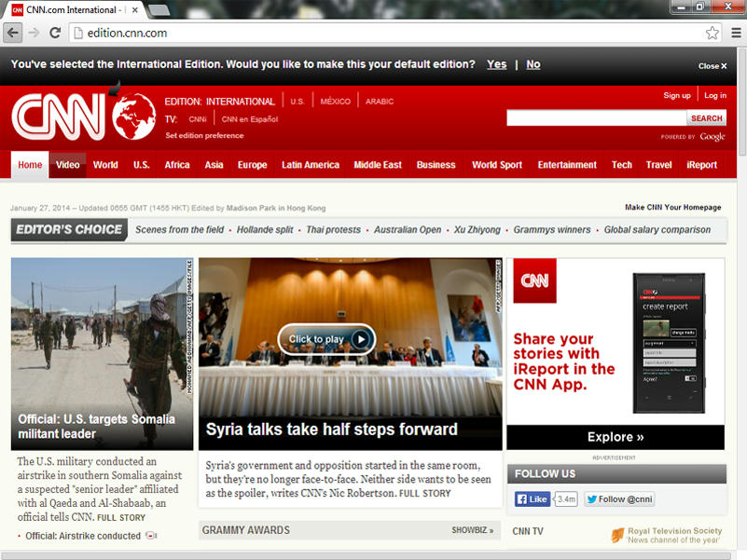Open the Latin America section
The image size is (747, 560).
coord(311,165)
